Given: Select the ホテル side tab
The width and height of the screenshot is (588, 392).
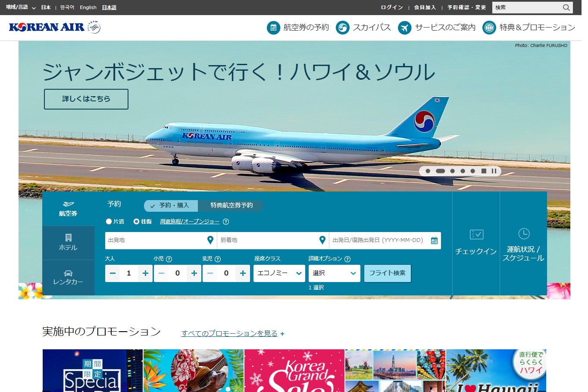Looking at the screenshot, I should click(68, 243).
